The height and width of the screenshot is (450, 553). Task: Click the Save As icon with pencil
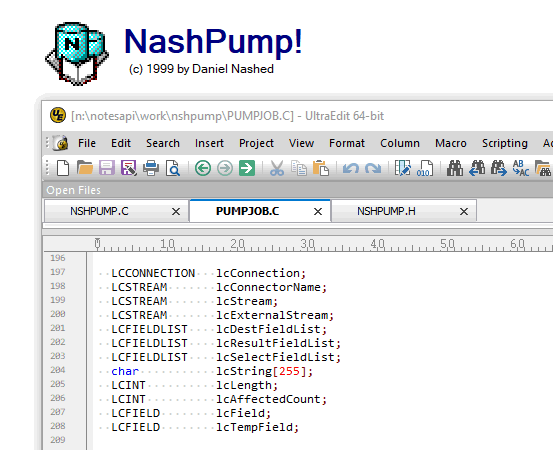coord(129,168)
